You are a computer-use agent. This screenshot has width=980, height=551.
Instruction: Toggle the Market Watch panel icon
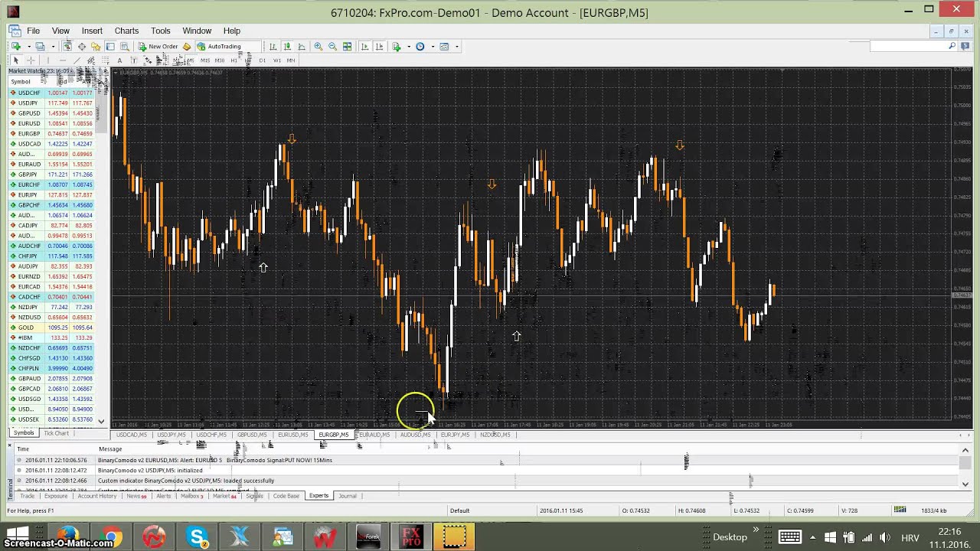click(67, 46)
